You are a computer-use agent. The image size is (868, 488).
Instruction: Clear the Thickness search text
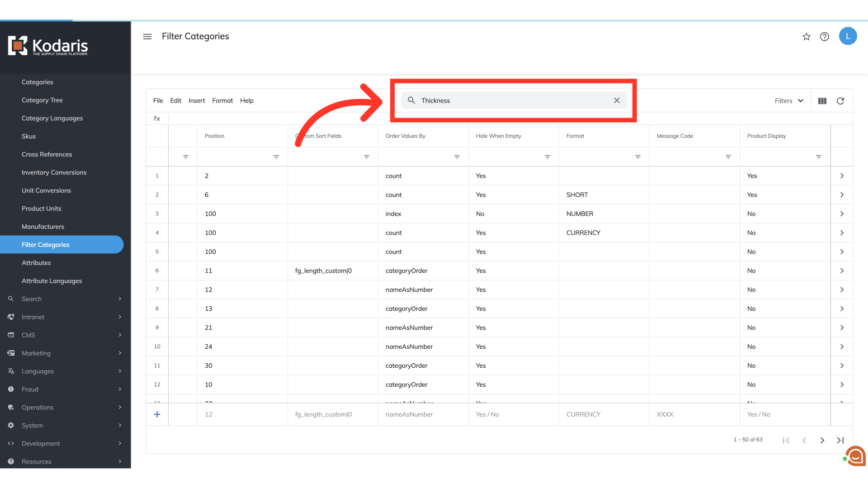(617, 100)
